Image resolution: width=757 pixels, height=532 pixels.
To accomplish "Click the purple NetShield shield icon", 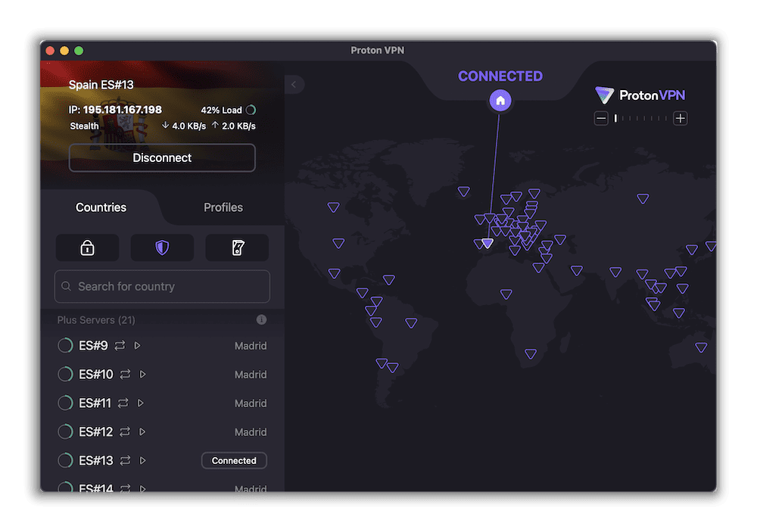I will click(x=161, y=247).
